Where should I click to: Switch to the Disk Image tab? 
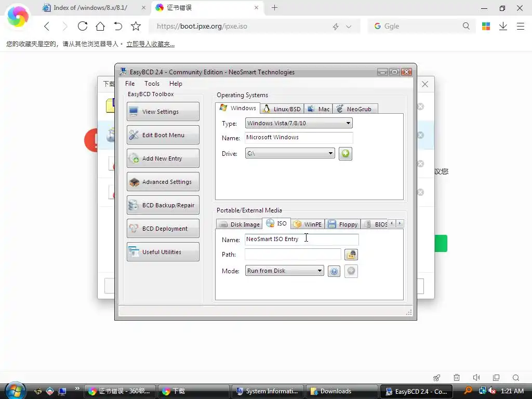pos(240,224)
